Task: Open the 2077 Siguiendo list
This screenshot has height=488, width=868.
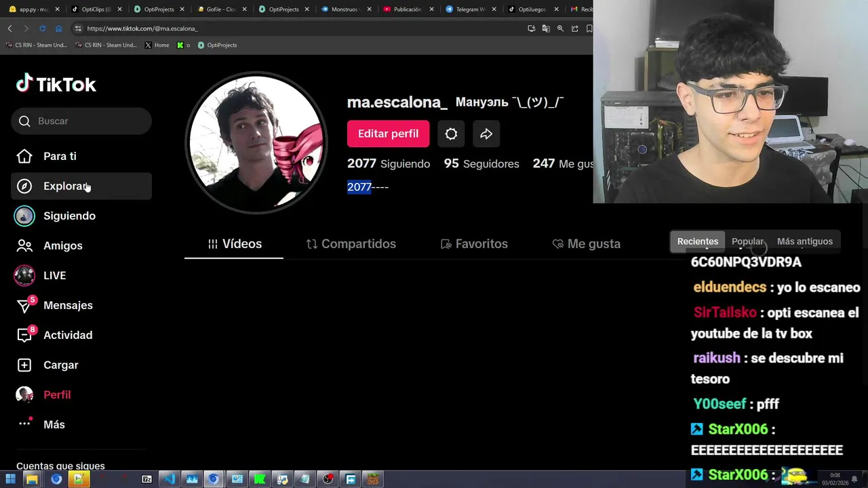Action: pyautogui.click(x=389, y=163)
